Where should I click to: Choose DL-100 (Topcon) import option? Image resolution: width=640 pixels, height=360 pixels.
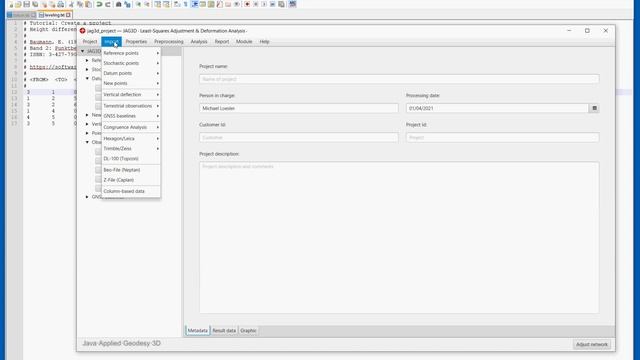pyautogui.click(x=131, y=158)
